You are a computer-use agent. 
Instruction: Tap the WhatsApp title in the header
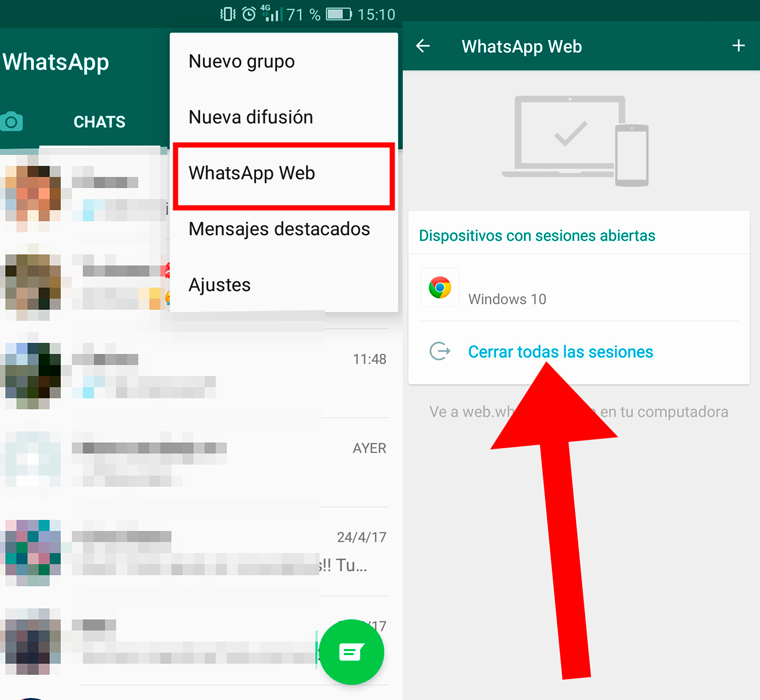pos(56,63)
